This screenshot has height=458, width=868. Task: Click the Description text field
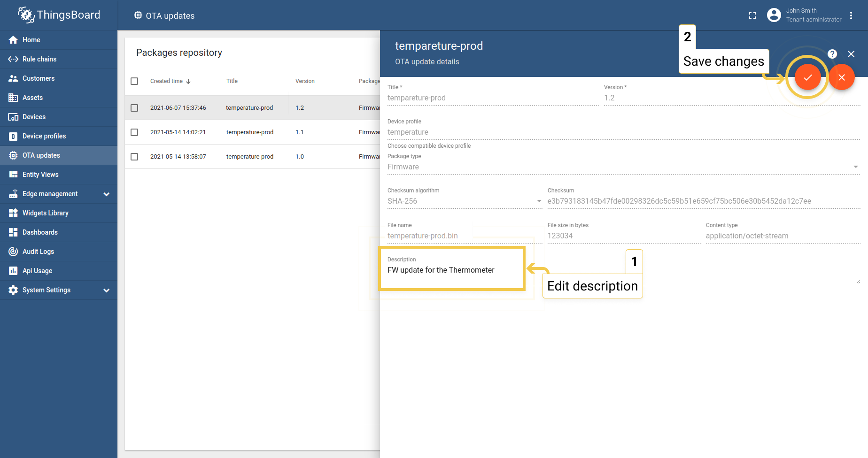(451, 270)
